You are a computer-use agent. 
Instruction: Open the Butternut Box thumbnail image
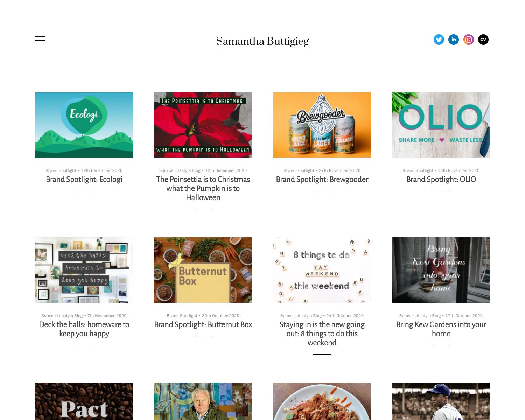click(x=203, y=270)
